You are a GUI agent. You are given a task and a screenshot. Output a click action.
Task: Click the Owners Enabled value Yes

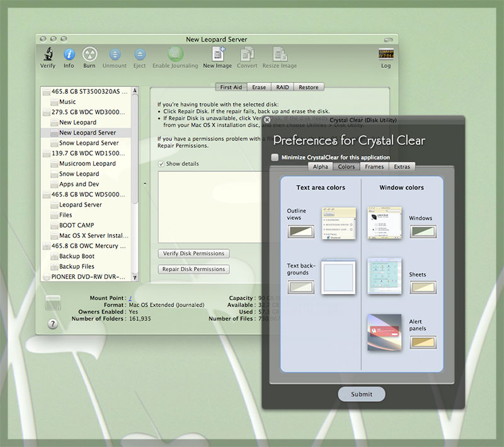coord(134,312)
